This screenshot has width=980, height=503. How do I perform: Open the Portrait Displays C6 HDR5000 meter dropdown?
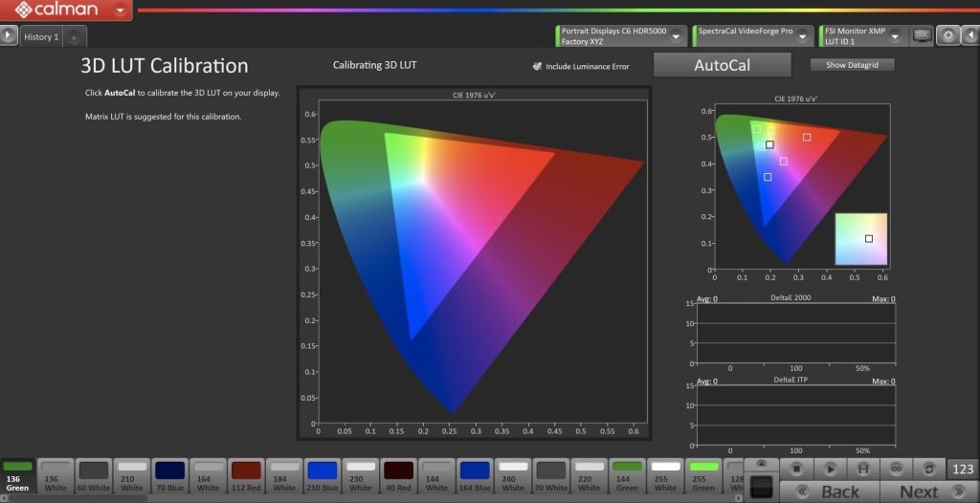678,36
